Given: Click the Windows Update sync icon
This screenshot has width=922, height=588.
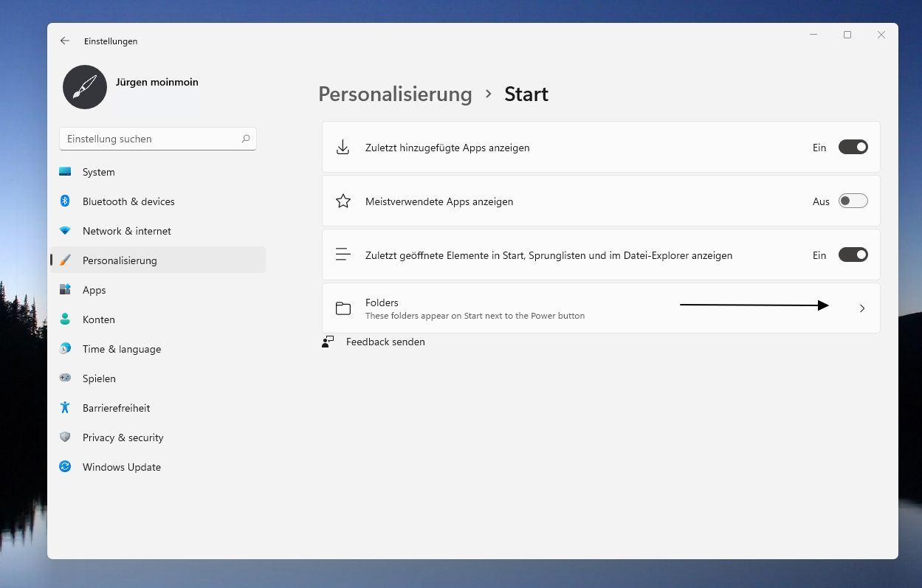Looking at the screenshot, I should coord(65,467).
